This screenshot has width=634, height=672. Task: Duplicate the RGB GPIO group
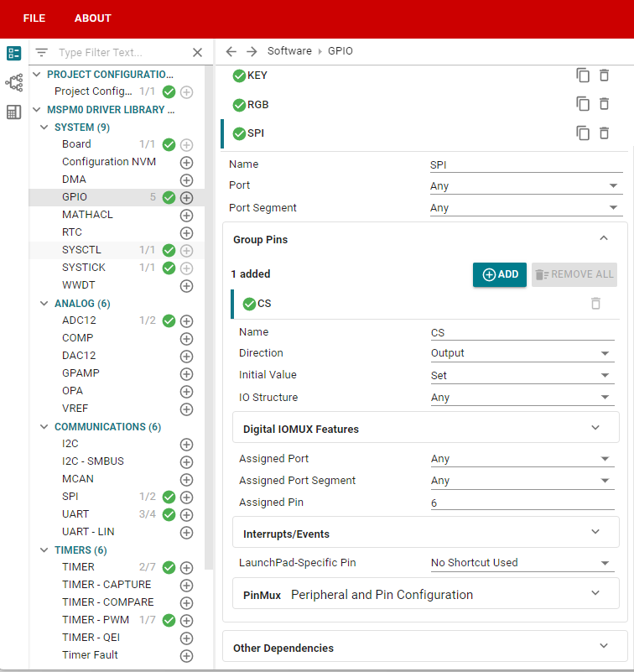(583, 104)
